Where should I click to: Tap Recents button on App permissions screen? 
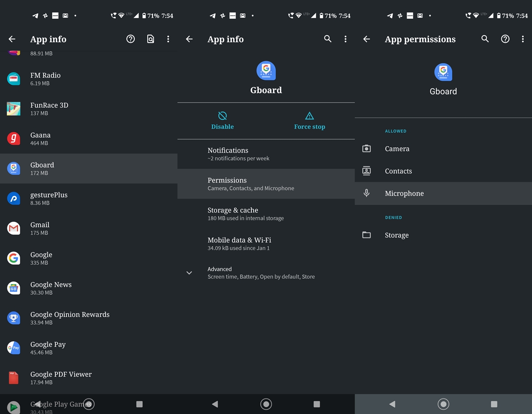pyautogui.click(x=494, y=404)
